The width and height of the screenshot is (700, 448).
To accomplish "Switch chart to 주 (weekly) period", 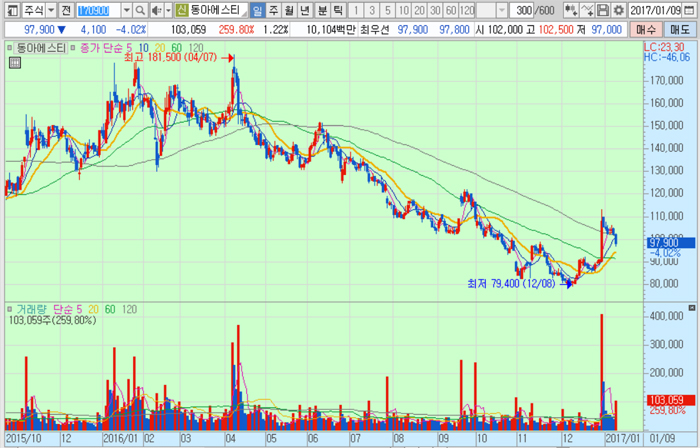I will [273, 10].
